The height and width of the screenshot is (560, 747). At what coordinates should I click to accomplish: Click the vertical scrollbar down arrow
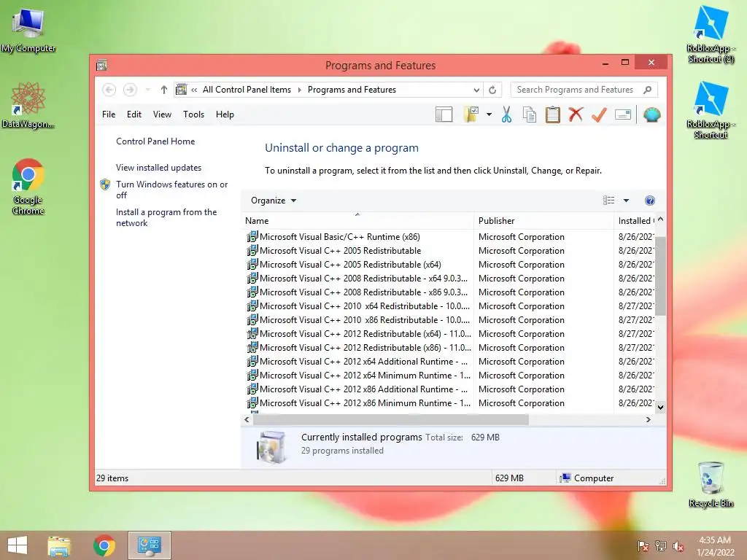tap(660, 407)
